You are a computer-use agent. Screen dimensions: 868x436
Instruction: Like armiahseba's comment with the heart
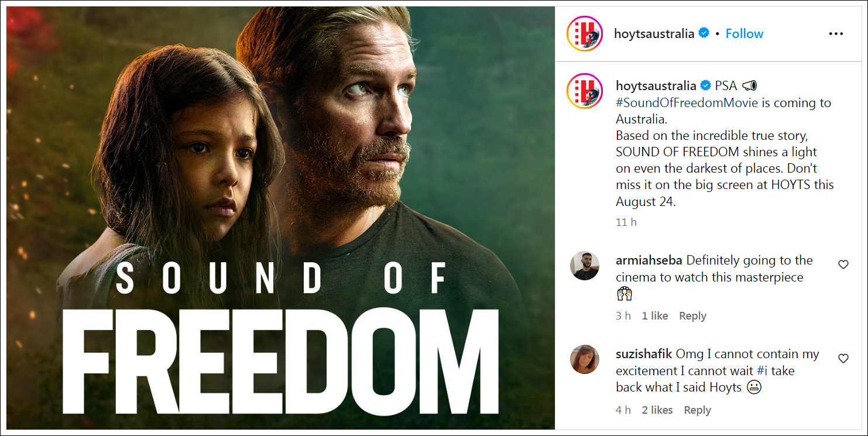click(x=843, y=265)
